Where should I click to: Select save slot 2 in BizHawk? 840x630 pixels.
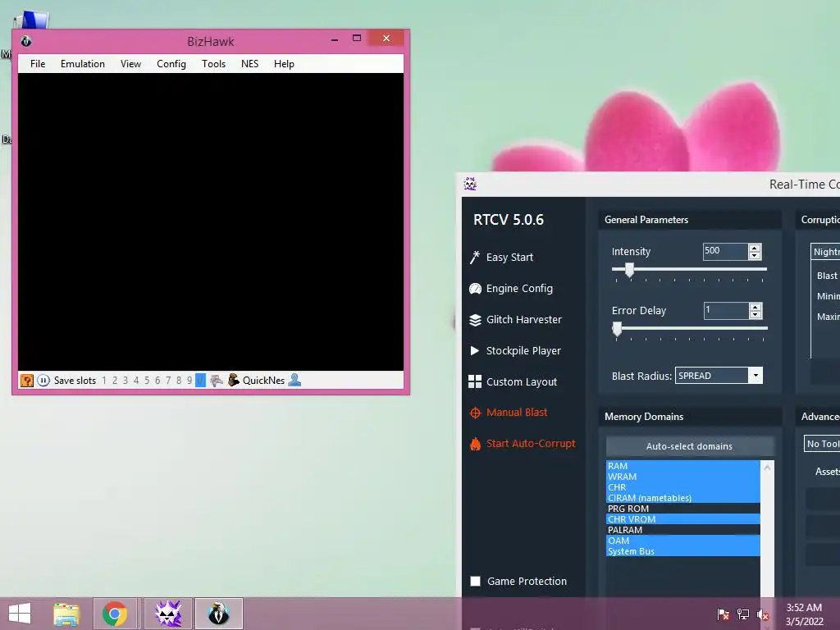tap(115, 381)
